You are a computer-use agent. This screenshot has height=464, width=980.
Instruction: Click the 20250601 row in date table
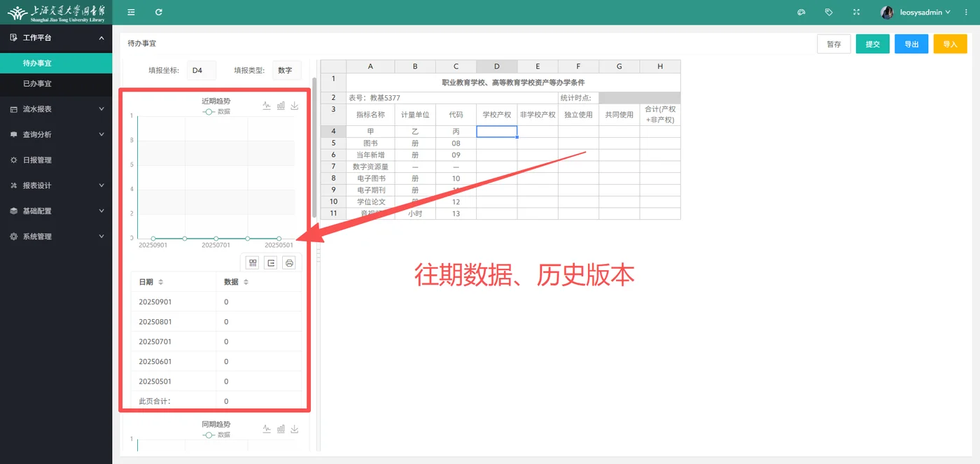coord(216,362)
